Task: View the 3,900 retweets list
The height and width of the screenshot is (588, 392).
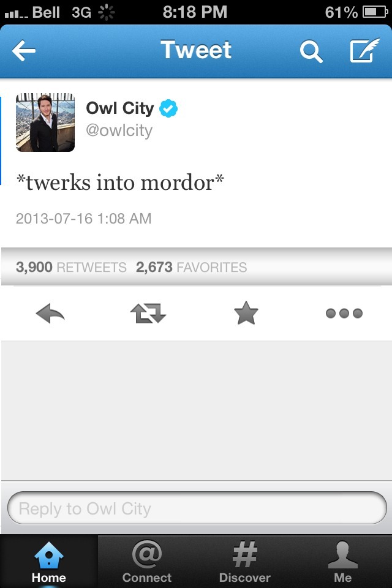Action: [x=71, y=268]
